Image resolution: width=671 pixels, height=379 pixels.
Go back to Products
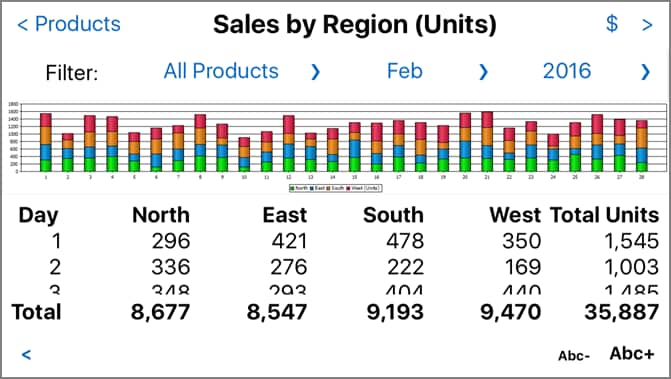69,24
